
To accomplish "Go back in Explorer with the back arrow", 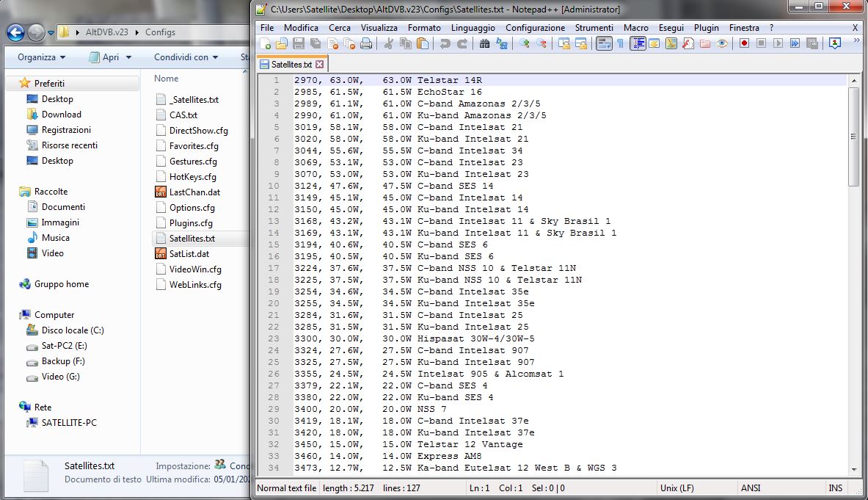I will click(15, 32).
